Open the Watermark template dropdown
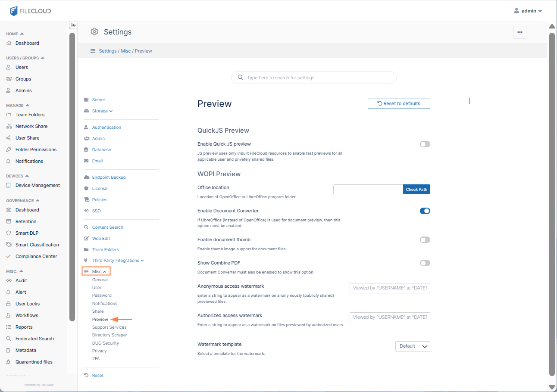557x392 pixels. [413, 346]
